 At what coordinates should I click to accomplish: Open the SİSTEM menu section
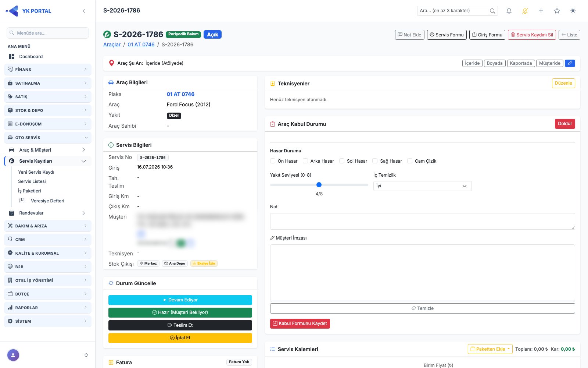[48, 321]
